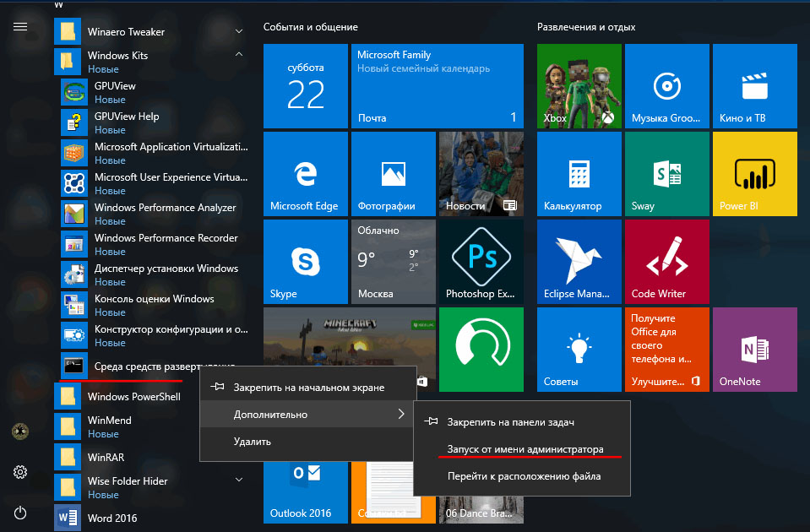Launch the Sway tile
Image resolution: width=810 pixels, height=532 pixels.
coord(667,174)
